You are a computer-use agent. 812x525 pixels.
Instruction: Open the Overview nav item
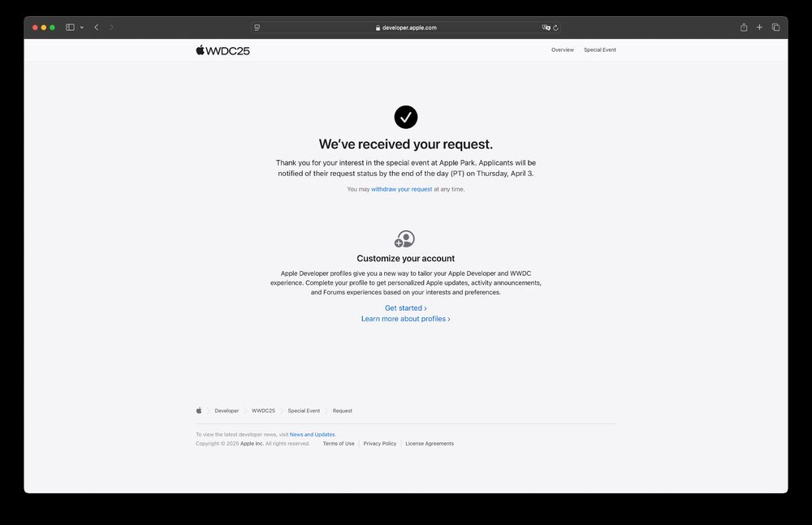point(563,50)
